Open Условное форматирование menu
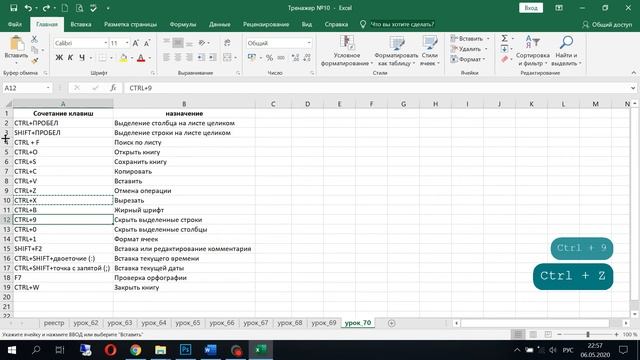Image resolution: width=640 pixels, height=360 pixels. tap(347, 51)
